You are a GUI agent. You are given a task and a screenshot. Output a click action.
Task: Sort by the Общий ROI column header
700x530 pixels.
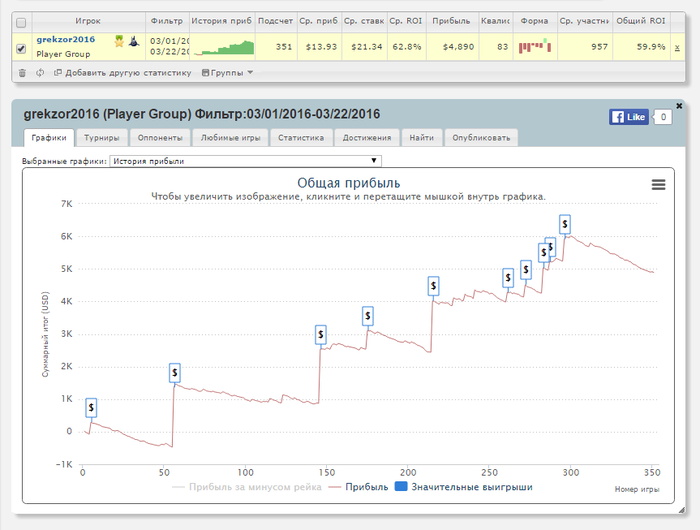641,21
